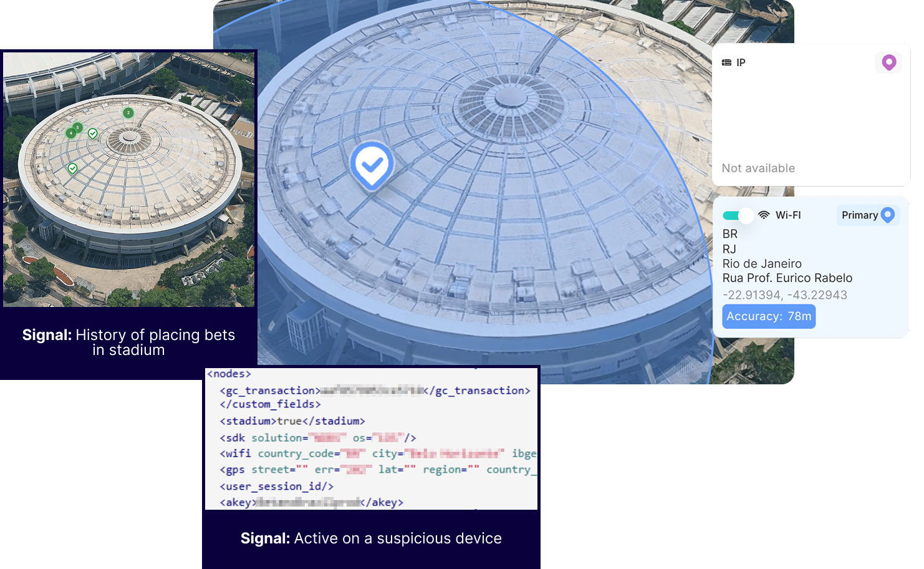Click the akey XML line
924x569 pixels.
311,502
